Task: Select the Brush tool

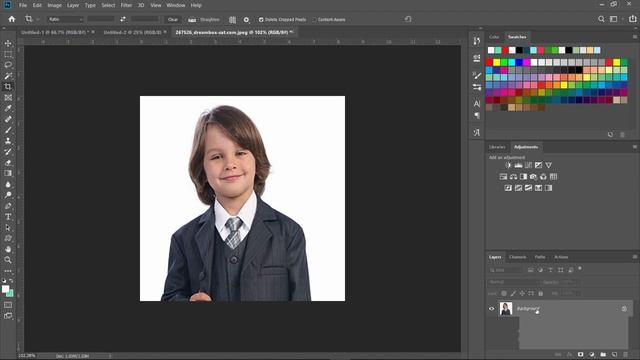Action: pos(8,130)
